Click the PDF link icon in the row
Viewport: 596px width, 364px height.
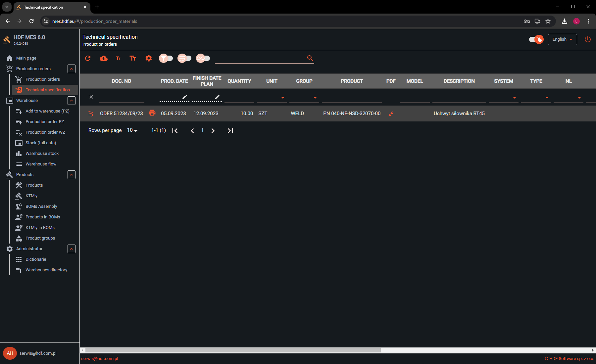391,114
